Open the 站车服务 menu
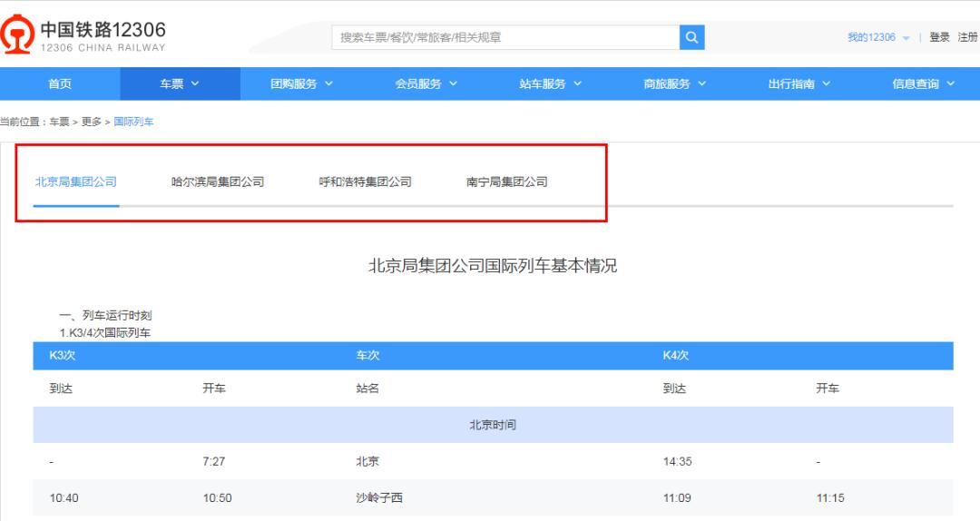 551,84
